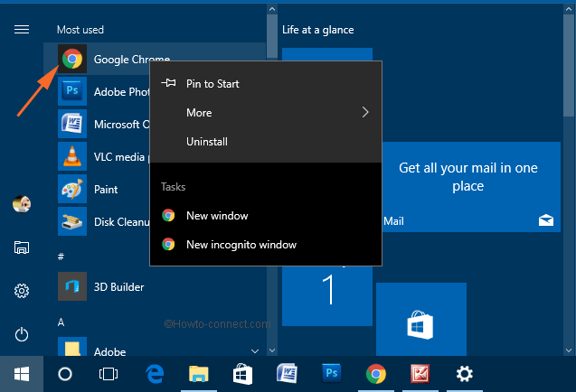
Task: Open 3D Builder app
Action: tap(155, 286)
